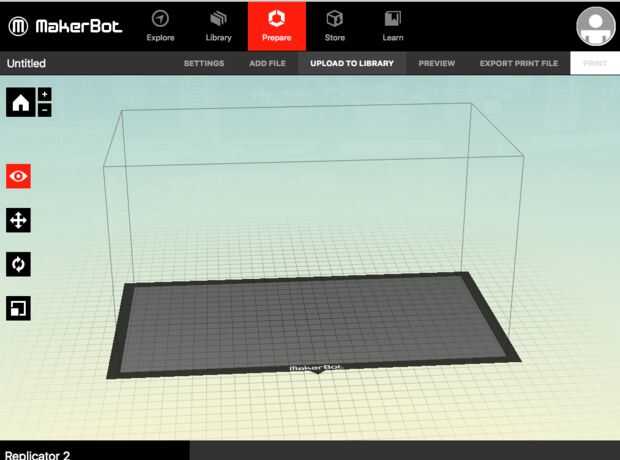
Task: Click the Replicator 2 printer label
Action: click(x=37, y=455)
